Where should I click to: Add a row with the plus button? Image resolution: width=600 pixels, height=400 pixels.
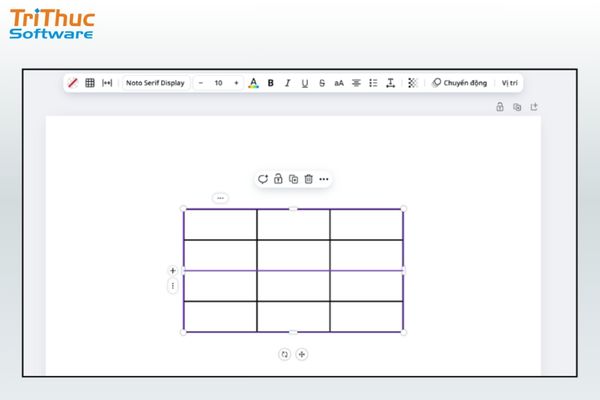pyautogui.click(x=173, y=271)
